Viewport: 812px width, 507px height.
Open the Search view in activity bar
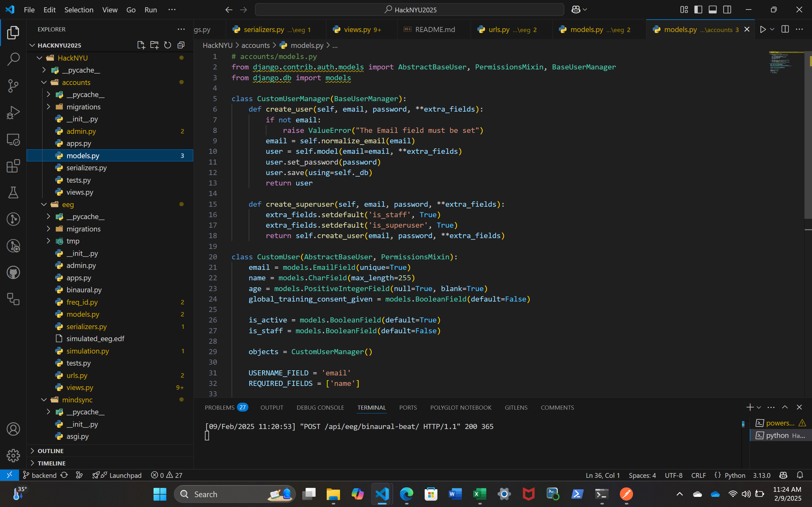coord(13,59)
